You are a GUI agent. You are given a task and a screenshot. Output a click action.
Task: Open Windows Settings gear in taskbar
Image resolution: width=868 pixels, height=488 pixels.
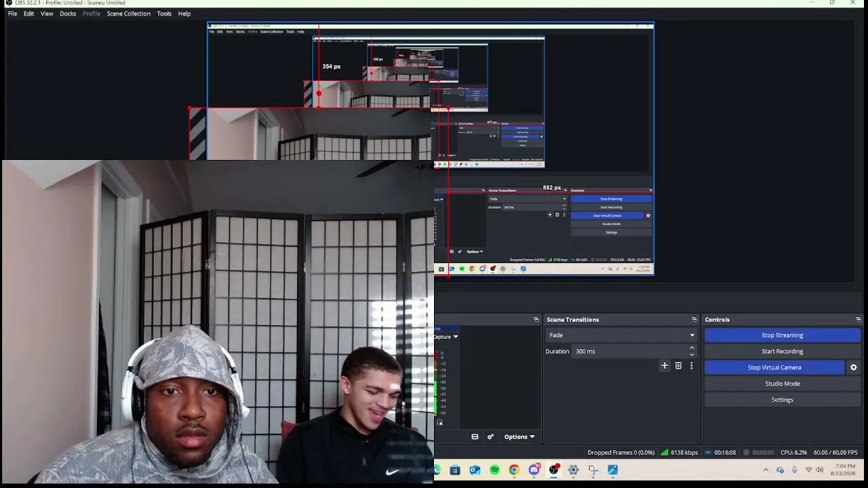[574, 470]
